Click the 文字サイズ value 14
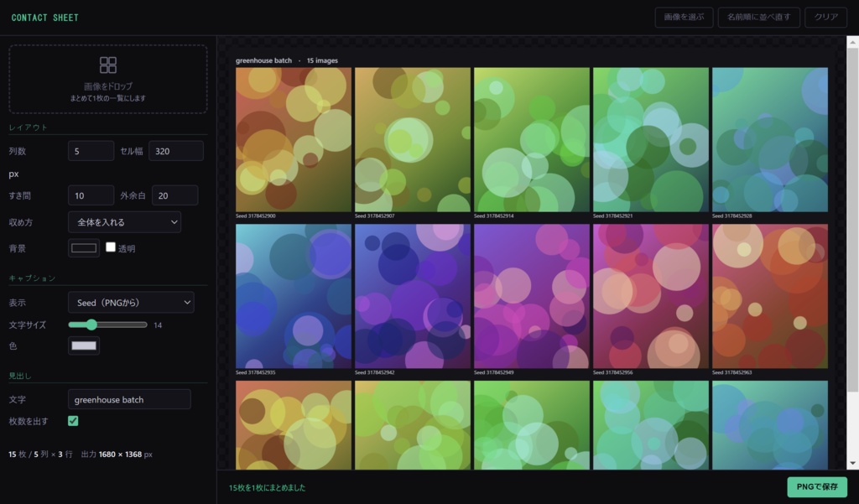The height and width of the screenshot is (504, 859). click(158, 325)
